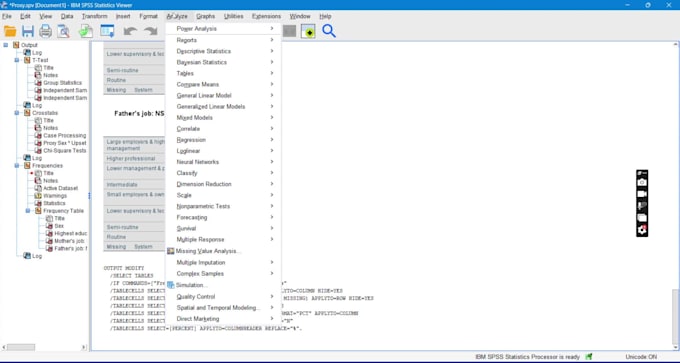
Task: Select Chi-Square Tests in the outline
Action: point(65,150)
